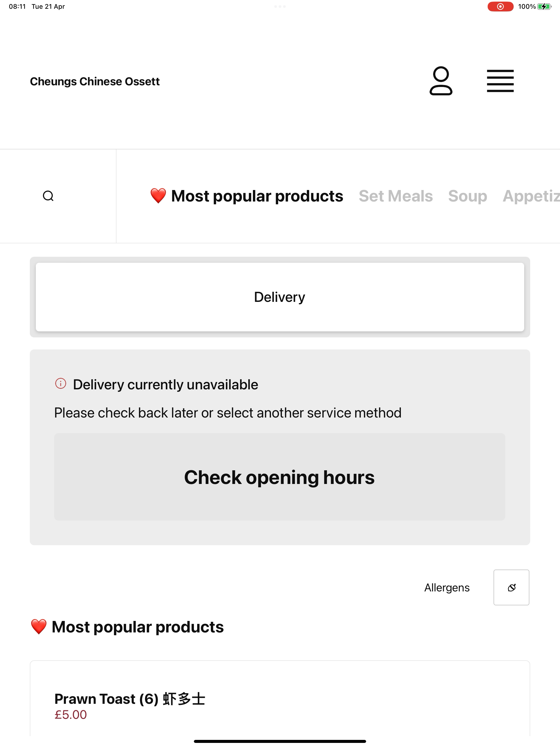Viewport: 560px width, 747px height.
Task: Tap the home indicator bar at bottom
Action: click(280, 741)
